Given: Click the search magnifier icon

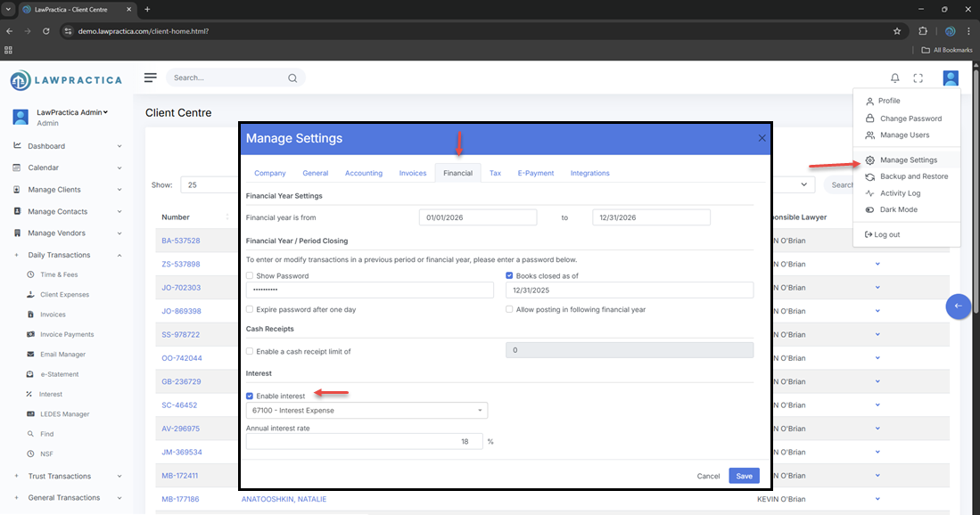Looking at the screenshot, I should (292, 78).
